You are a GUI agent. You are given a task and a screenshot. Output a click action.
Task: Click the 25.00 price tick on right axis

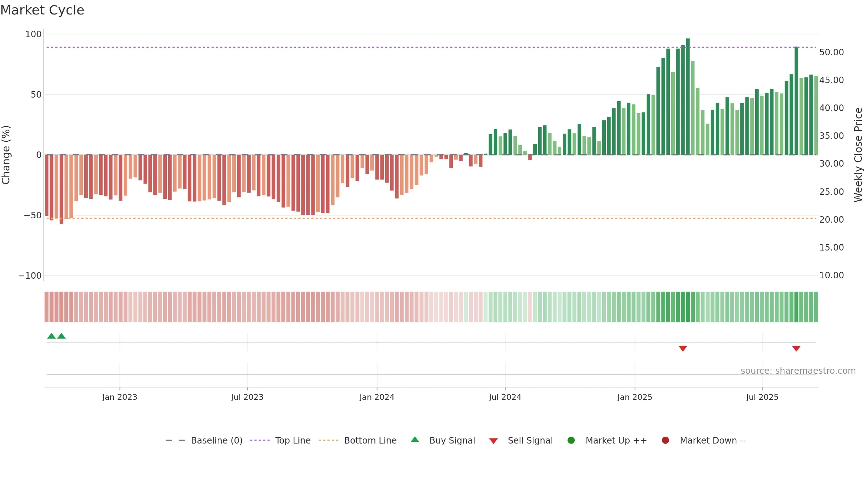click(x=831, y=192)
